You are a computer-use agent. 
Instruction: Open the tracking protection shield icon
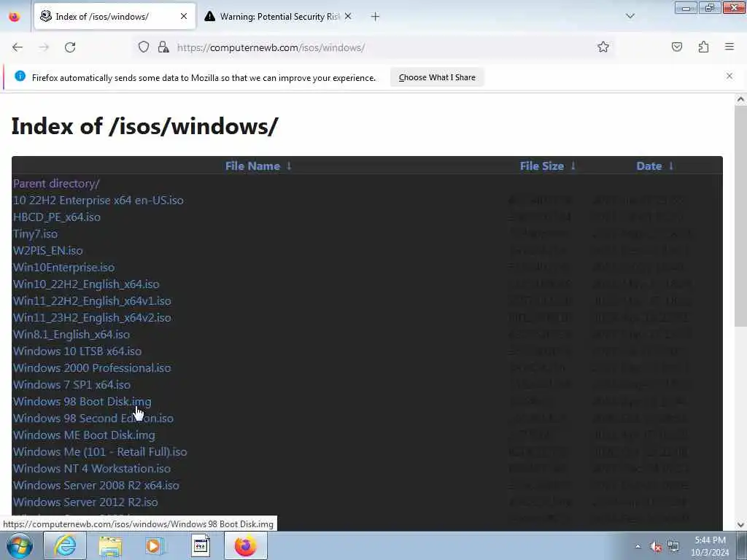tap(144, 47)
